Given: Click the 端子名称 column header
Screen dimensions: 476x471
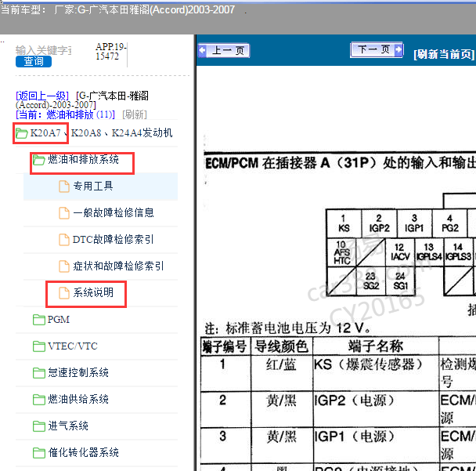Looking at the screenshot, I should tap(376, 346).
